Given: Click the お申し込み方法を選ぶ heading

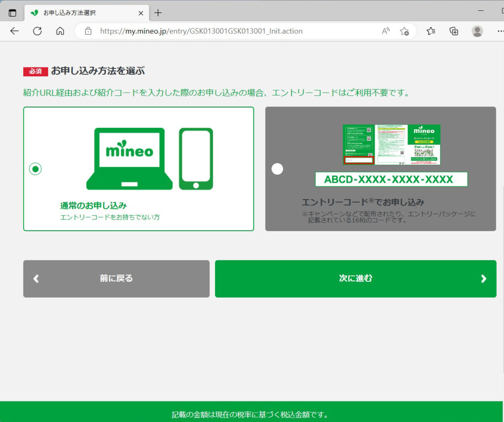Looking at the screenshot, I should click(x=98, y=71).
